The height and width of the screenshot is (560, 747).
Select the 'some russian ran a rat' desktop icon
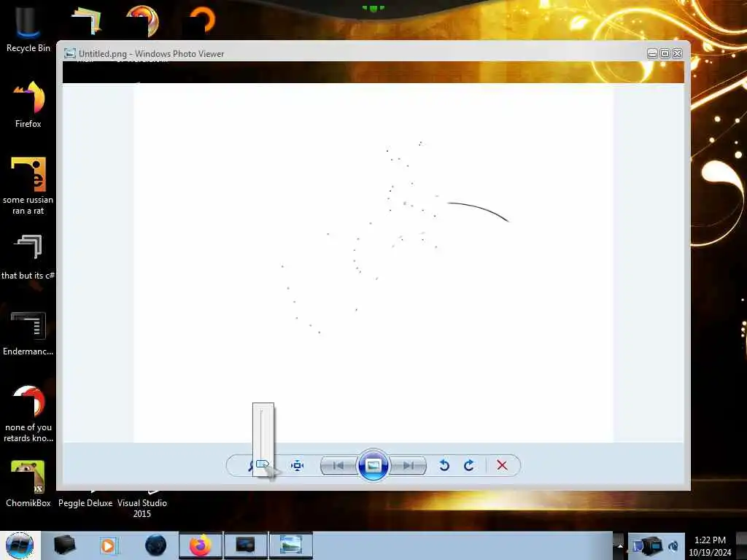pyautogui.click(x=28, y=186)
